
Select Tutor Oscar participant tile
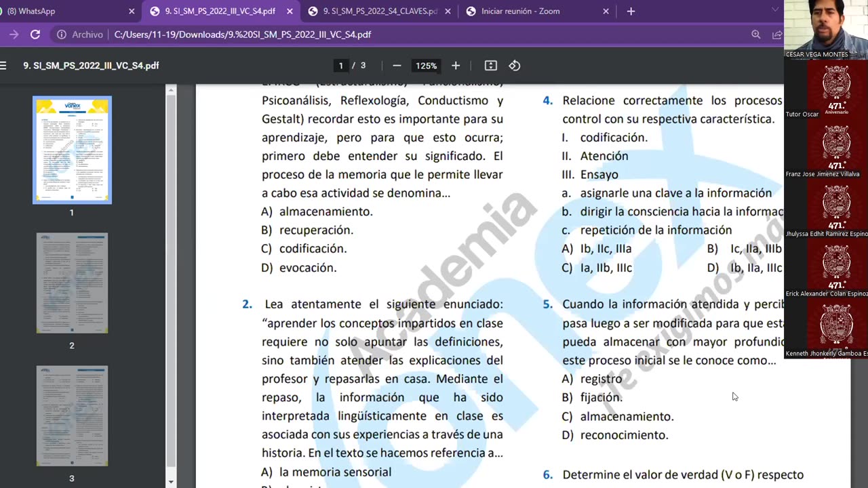coord(826,89)
